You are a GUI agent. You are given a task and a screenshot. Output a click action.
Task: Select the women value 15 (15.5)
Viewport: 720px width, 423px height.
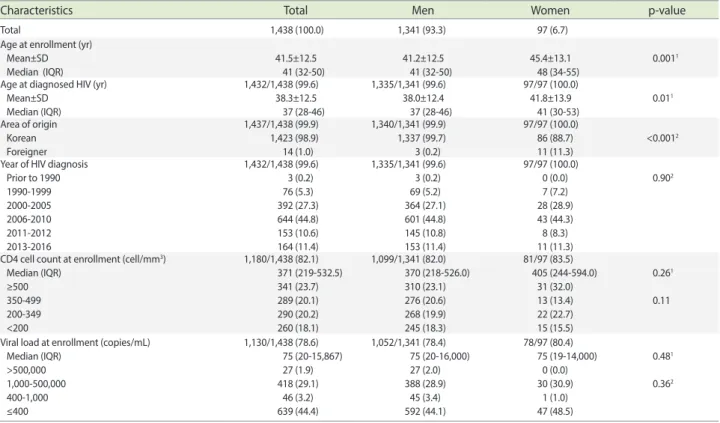555,328
